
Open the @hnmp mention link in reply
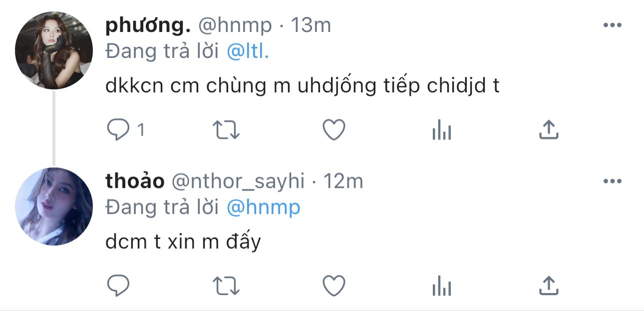(263, 208)
